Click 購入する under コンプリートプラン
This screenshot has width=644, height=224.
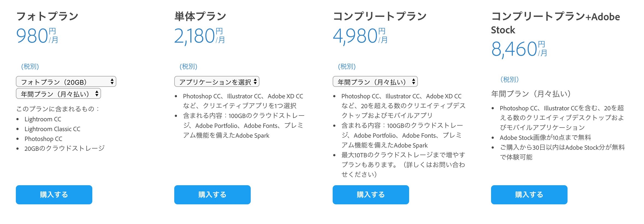(371, 195)
